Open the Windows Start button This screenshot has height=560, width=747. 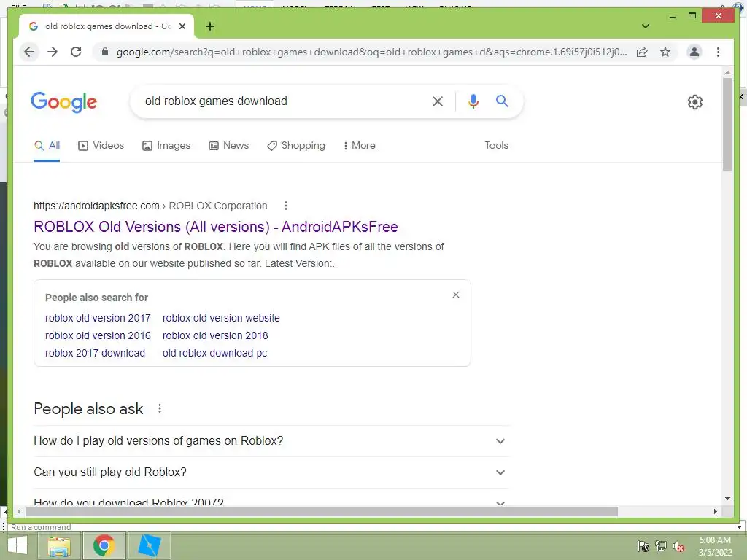(18, 545)
